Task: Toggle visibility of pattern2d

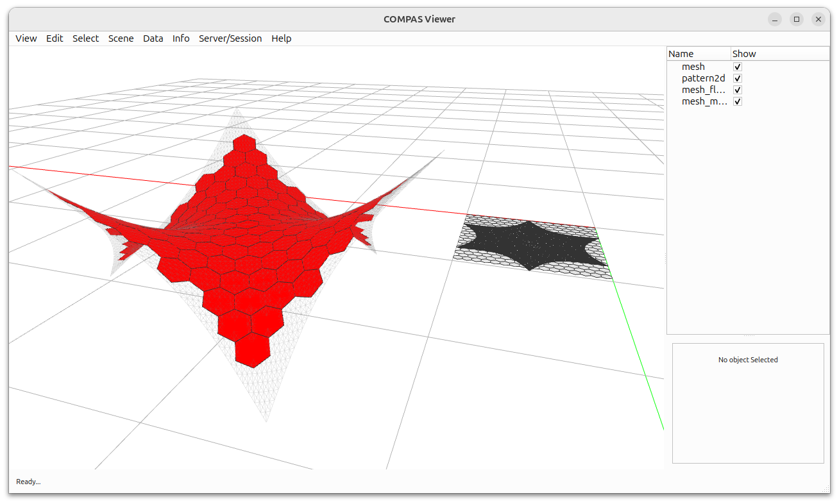Action: pyautogui.click(x=738, y=78)
